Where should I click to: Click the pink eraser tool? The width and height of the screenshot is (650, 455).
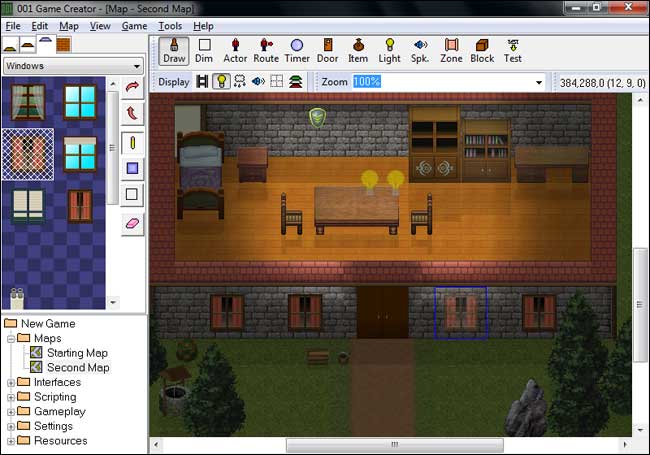click(x=133, y=223)
